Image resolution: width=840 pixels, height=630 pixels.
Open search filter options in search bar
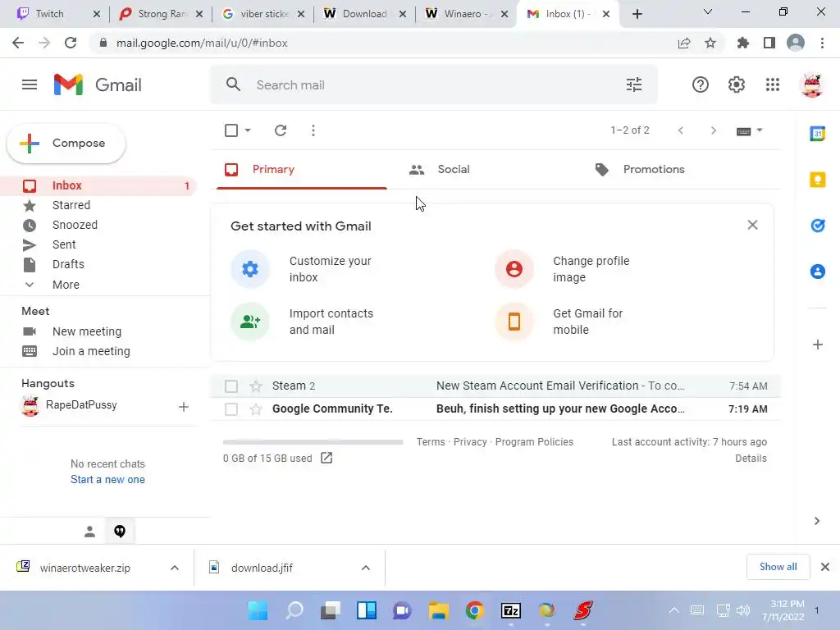pyautogui.click(x=634, y=84)
